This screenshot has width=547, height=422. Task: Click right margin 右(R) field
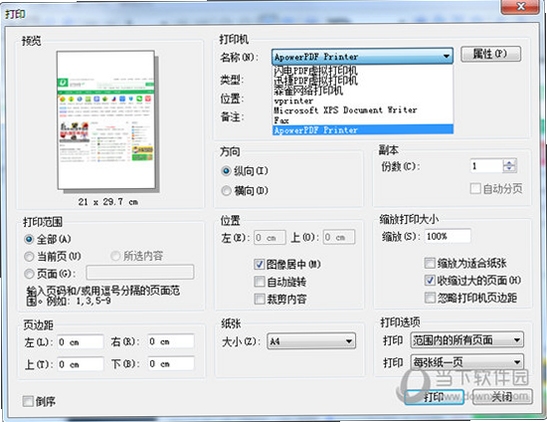pos(171,341)
